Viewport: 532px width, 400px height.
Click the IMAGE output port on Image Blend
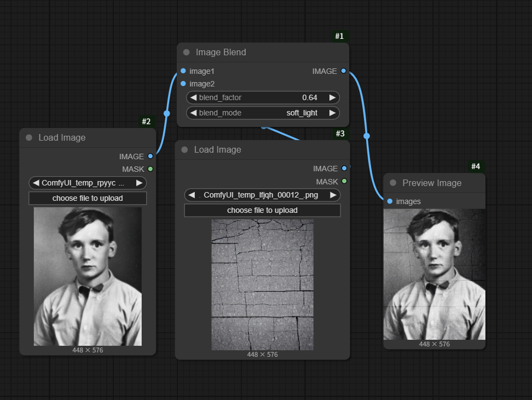pos(343,71)
